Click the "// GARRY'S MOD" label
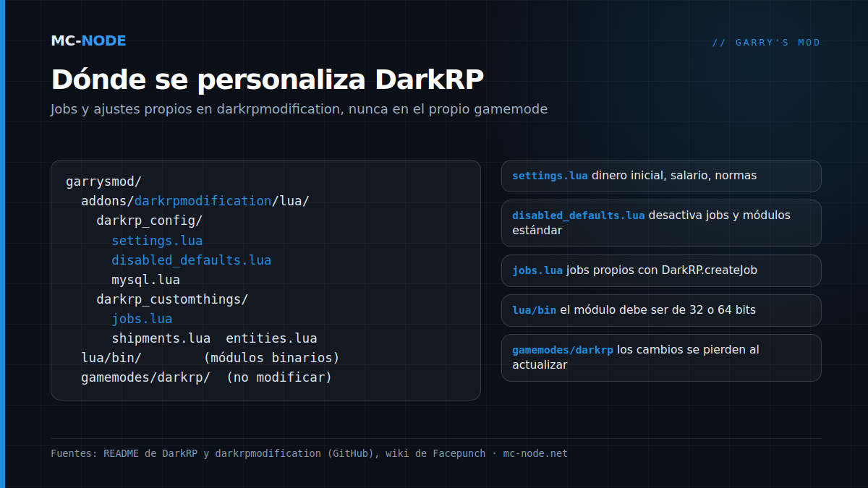Screen dimensions: 868x488 point(766,43)
